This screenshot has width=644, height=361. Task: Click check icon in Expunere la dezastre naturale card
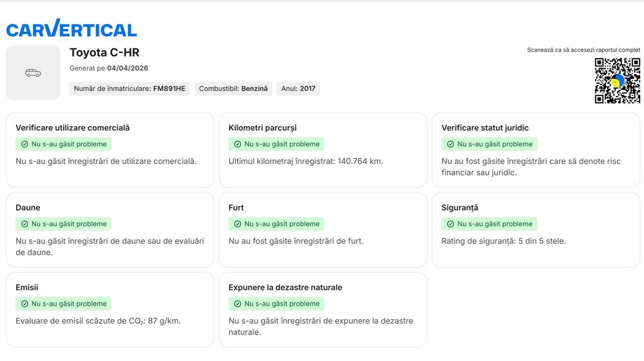coord(238,304)
